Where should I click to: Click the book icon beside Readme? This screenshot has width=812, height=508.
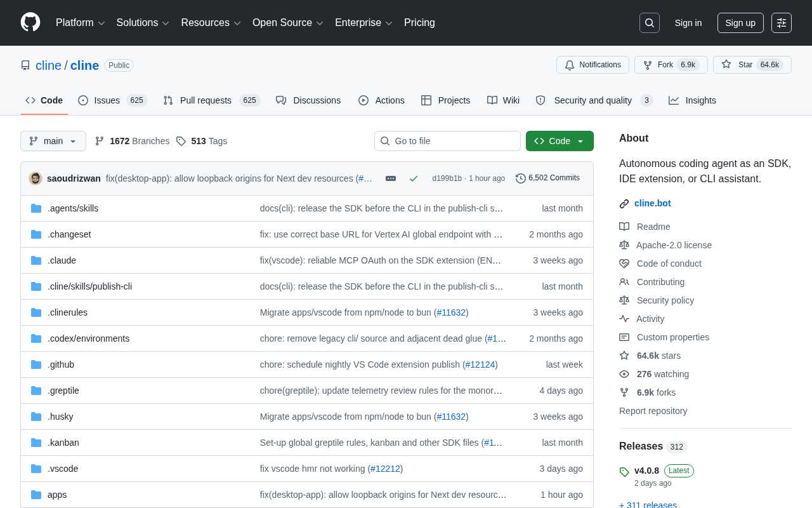(624, 227)
